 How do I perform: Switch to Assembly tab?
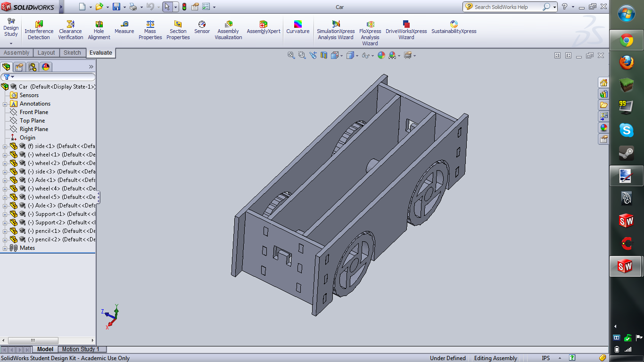pyautogui.click(x=17, y=53)
